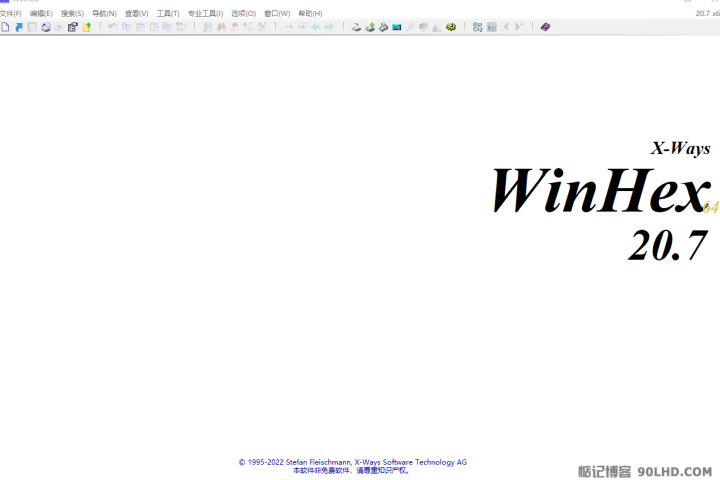
Task: Click the Replace Text icon
Action: pyautogui.click(x=248, y=27)
